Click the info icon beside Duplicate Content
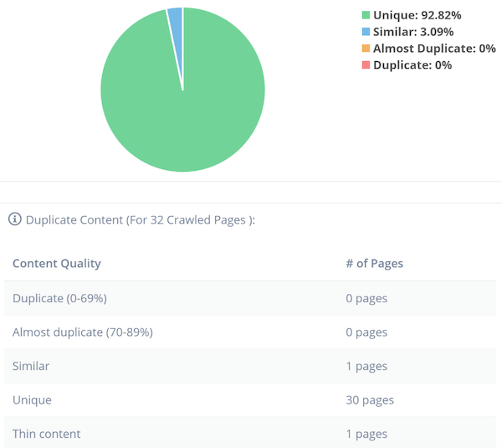The width and height of the screenshot is (502, 448). pyautogui.click(x=14, y=220)
